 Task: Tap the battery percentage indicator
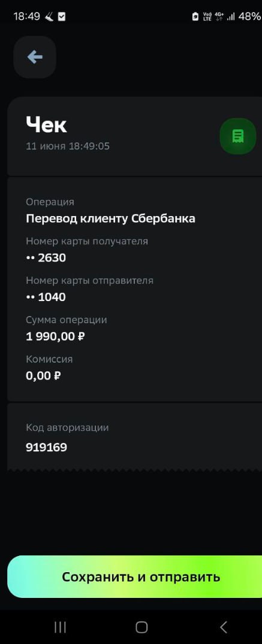coord(249,16)
